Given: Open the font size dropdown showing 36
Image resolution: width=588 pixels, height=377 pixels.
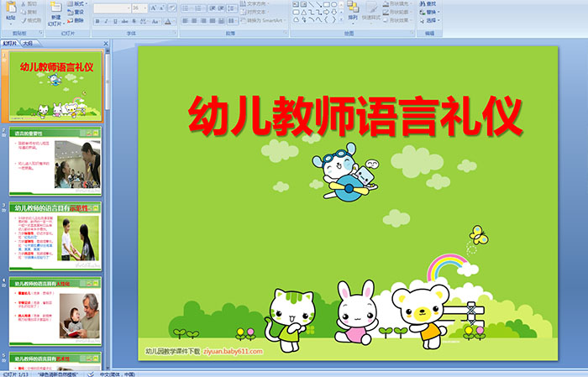Looking at the screenshot, I should click(139, 8).
